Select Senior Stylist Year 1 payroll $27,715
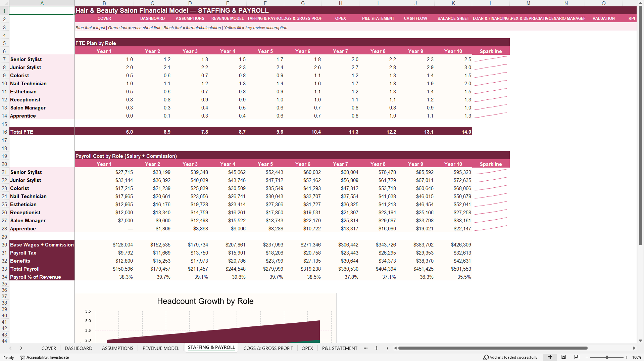Image resolution: width=644 pixels, height=361 pixels. (104, 172)
